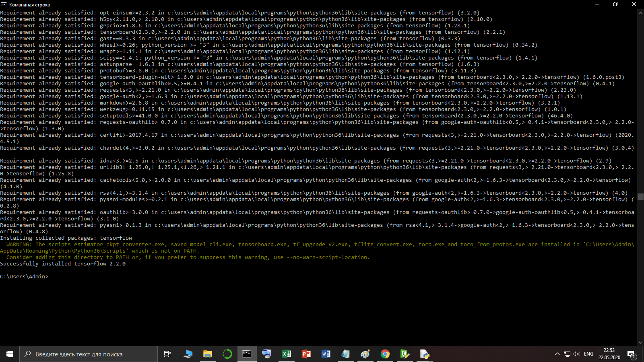Click the 'Installing collected packages: tensorflow' line

[66, 238]
